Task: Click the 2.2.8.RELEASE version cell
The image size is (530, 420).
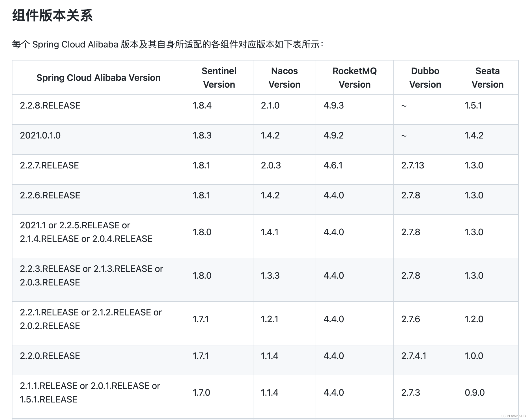Action: tap(50, 105)
